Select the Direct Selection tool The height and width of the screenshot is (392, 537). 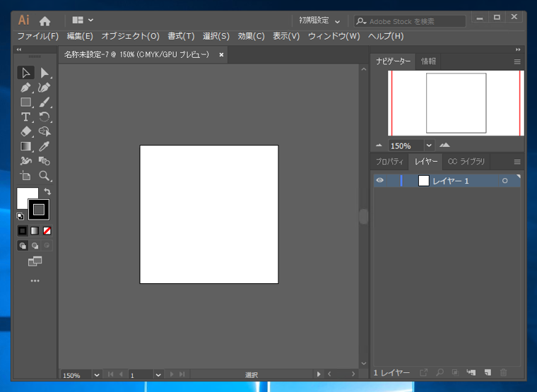pos(45,73)
